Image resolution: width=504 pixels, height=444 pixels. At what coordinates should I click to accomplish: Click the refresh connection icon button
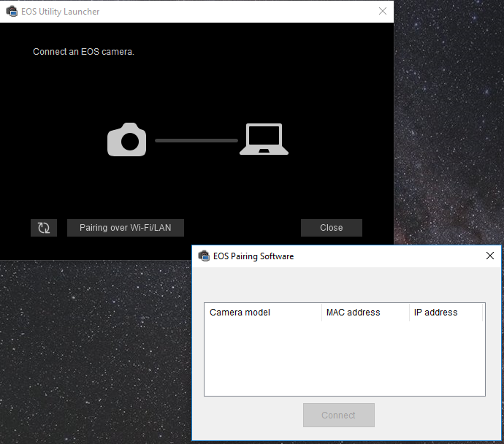tap(44, 228)
